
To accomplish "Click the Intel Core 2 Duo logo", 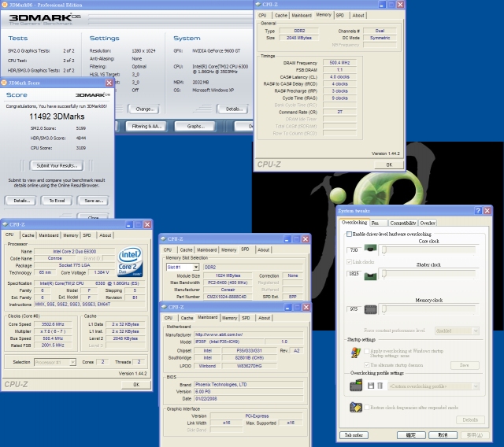I will pos(130,262).
